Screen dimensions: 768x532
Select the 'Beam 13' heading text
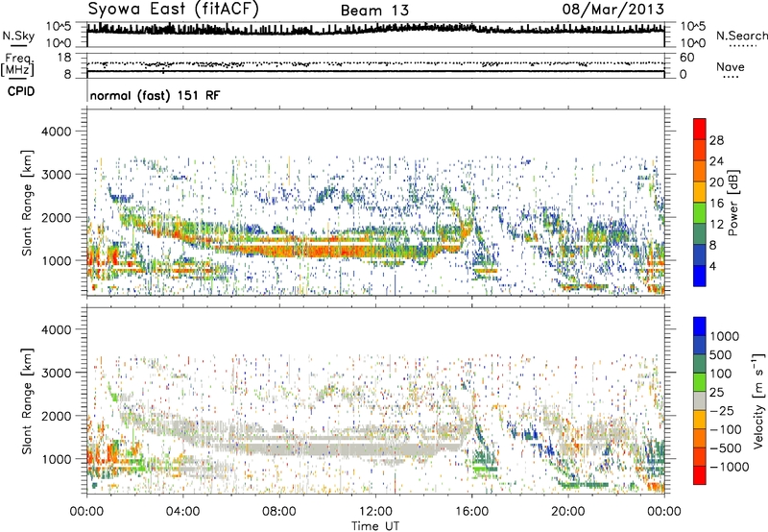[x=374, y=11]
